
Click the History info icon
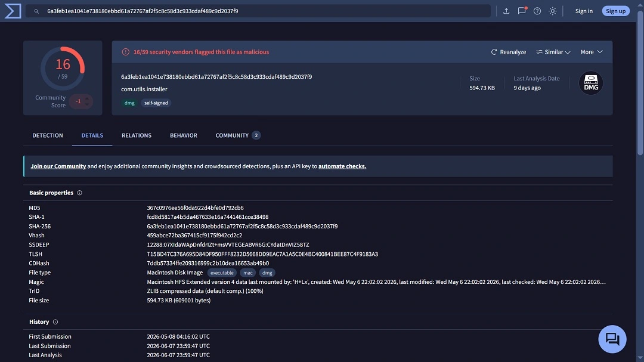tap(55, 321)
